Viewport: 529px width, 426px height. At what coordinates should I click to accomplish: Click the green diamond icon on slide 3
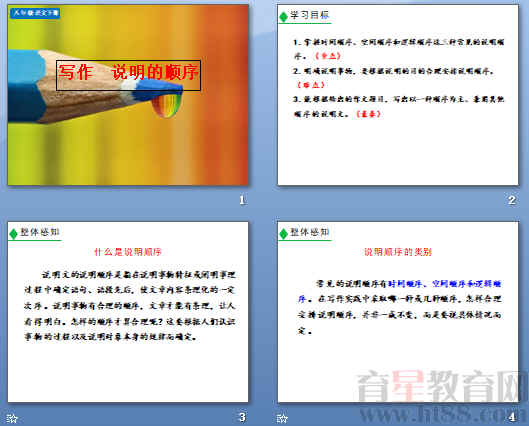tap(14, 233)
